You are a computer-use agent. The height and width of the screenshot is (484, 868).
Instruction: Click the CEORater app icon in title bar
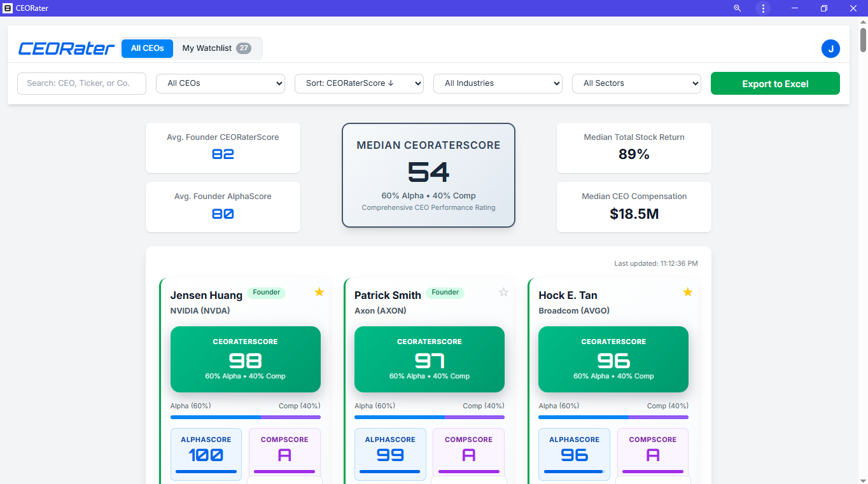pos(8,8)
